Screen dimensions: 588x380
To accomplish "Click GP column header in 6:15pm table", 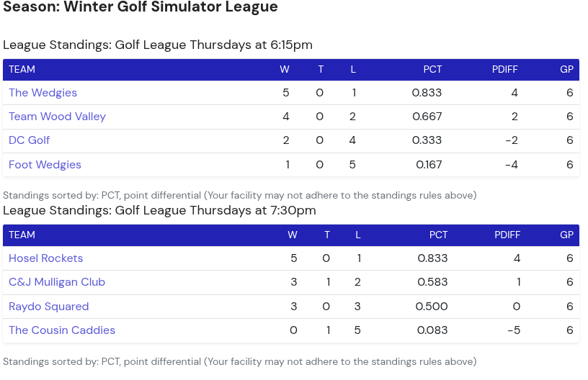I will 566,70.
